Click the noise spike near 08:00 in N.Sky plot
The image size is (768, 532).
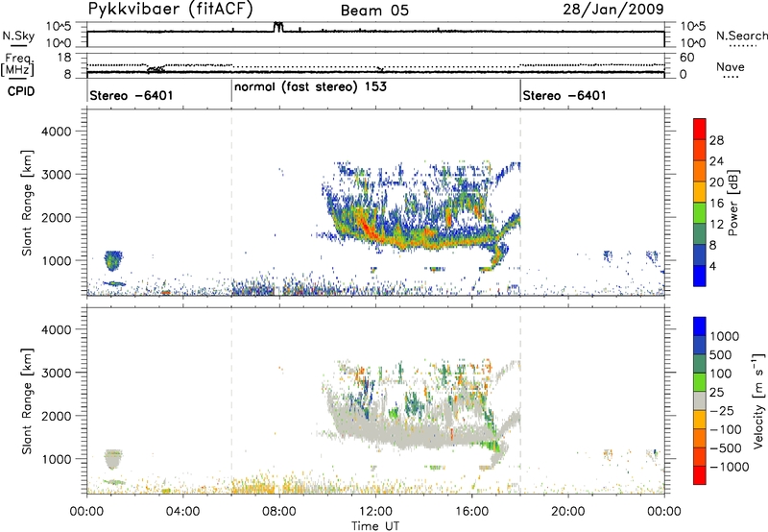point(278,27)
